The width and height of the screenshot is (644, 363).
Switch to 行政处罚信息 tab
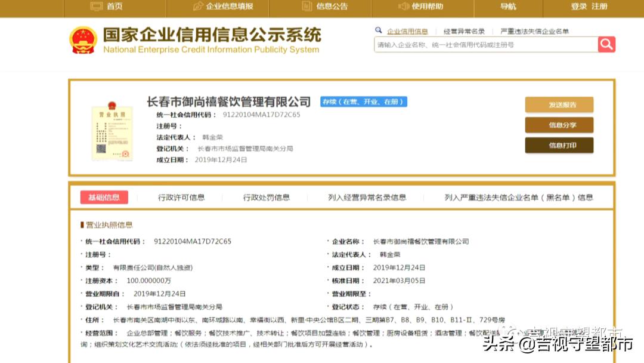click(x=266, y=198)
